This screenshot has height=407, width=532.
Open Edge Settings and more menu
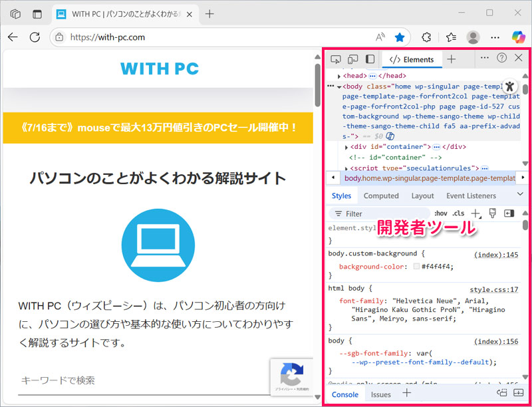pyautogui.click(x=495, y=37)
